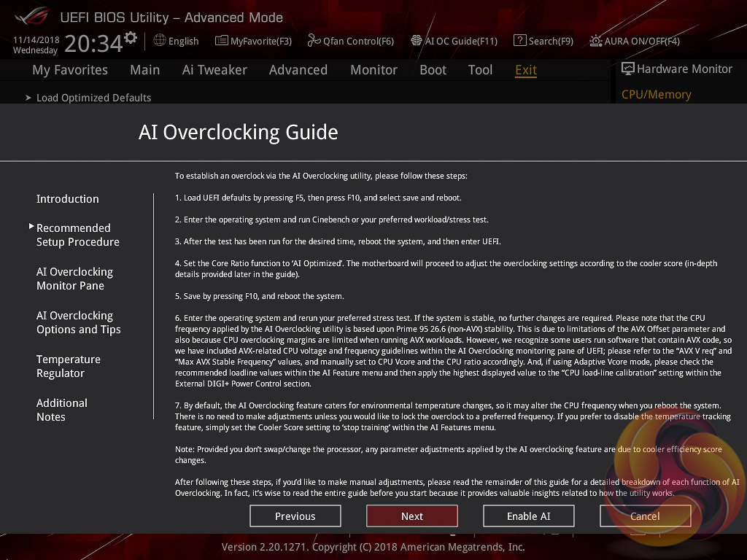Select Load Optimized Defaults entry
Viewport: 747px width, 560px height.
tap(94, 98)
